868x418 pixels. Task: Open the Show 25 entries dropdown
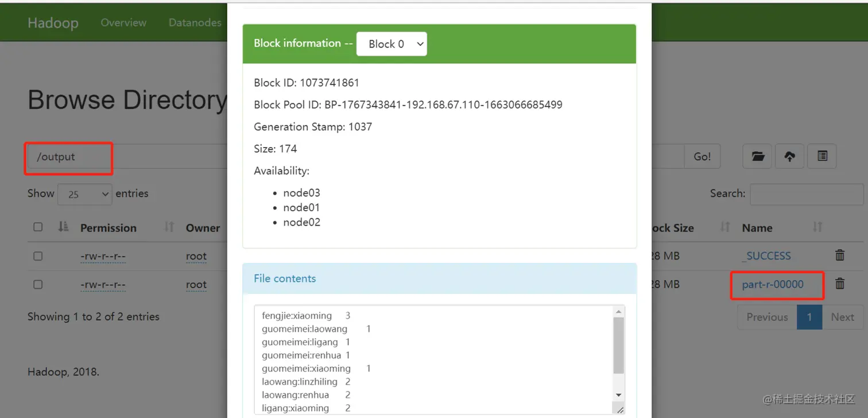[85, 194]
